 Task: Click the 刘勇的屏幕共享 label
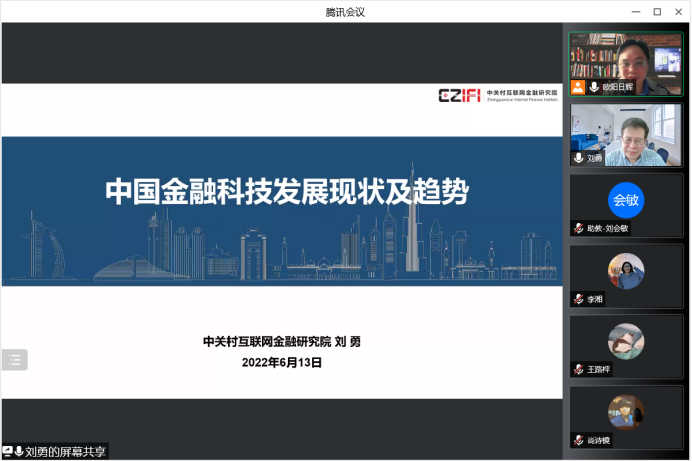(65, 452)
